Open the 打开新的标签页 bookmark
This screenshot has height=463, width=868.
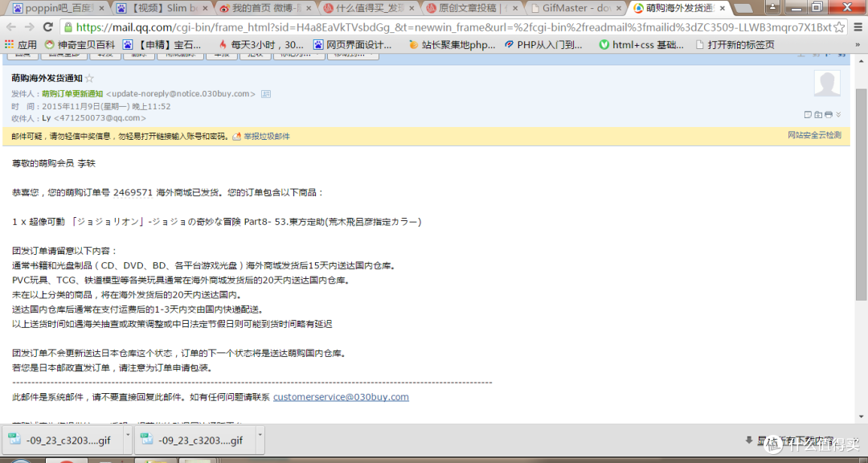pos(735,45)
